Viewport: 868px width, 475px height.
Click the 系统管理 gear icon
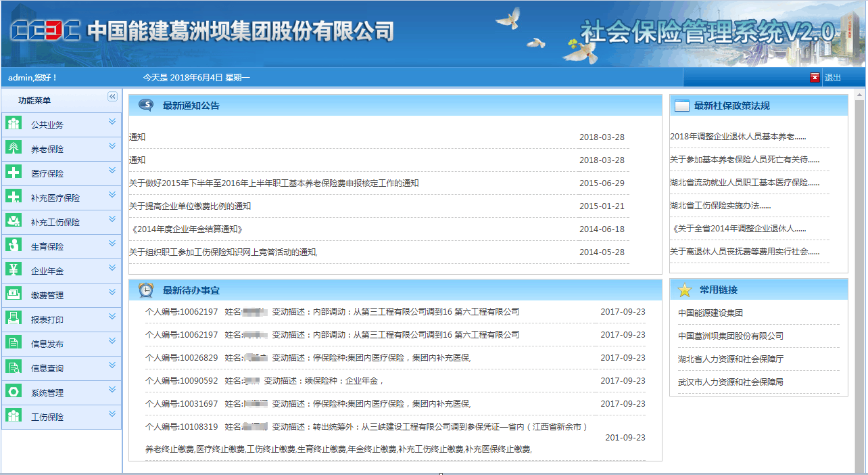point(14,391)
